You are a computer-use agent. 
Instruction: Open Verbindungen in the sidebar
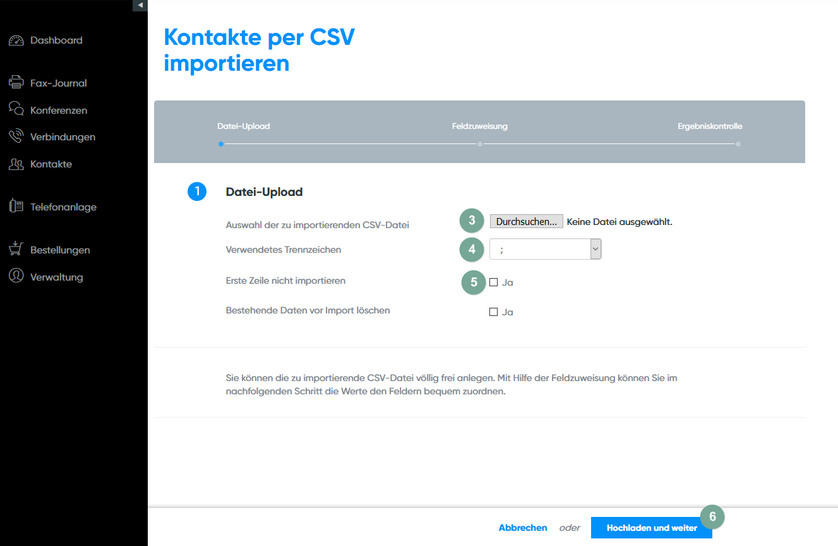click(63, 137)
